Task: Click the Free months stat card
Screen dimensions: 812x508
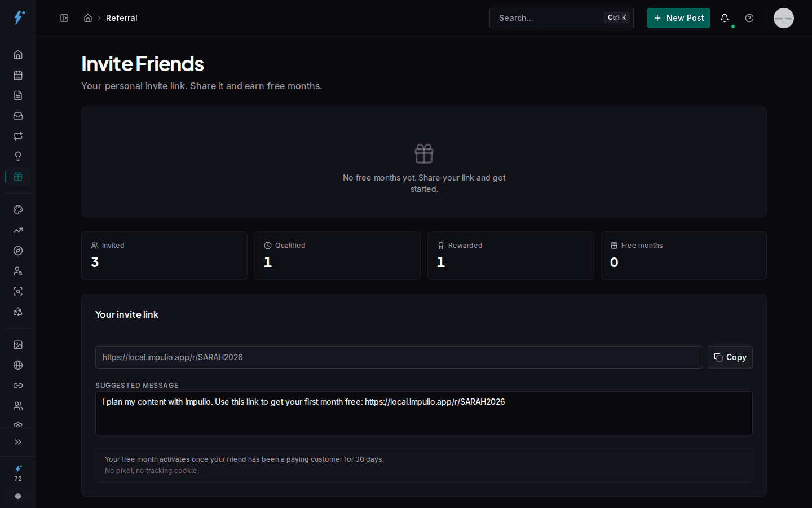Action: (683, 256)
